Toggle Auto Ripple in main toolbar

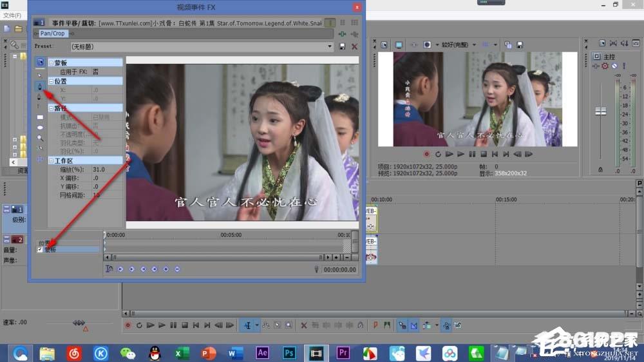427,325
